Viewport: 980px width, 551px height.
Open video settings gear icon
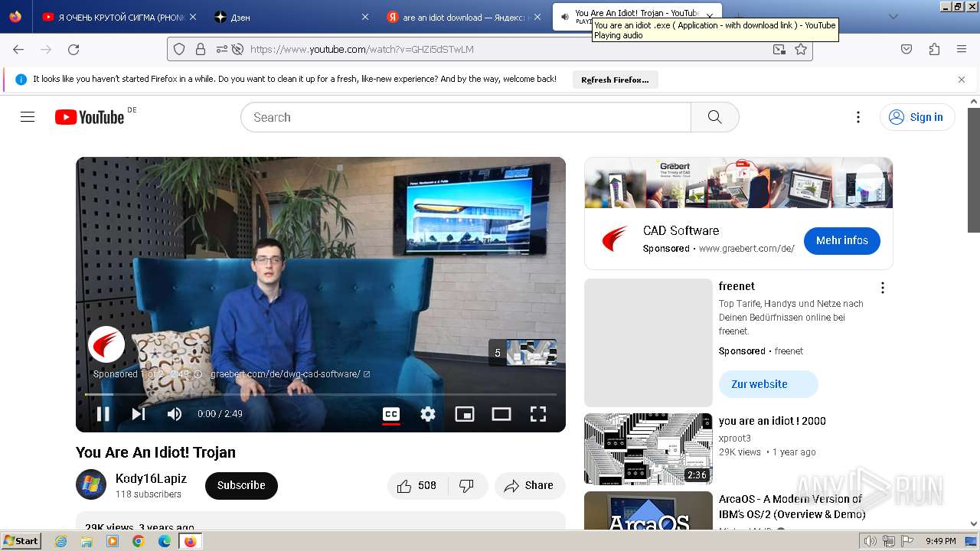(428, 414)
